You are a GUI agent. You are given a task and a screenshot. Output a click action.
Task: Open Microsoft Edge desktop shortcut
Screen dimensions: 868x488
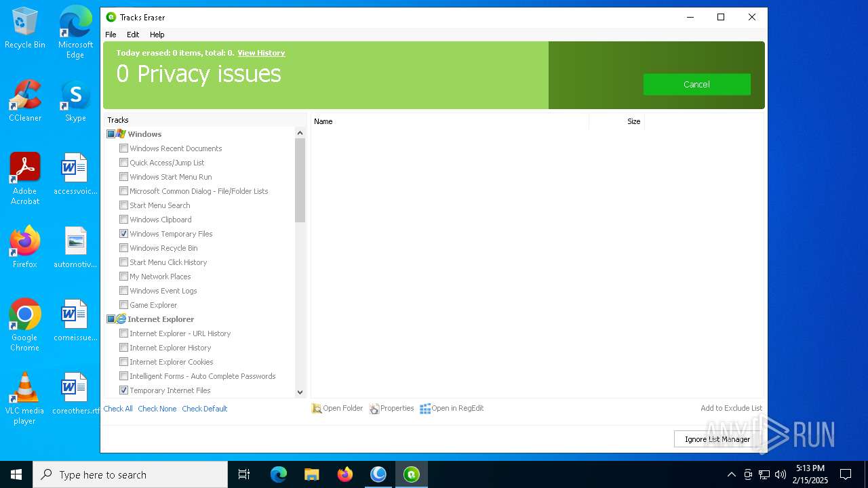pyautogui.click(x=75, y=33)
